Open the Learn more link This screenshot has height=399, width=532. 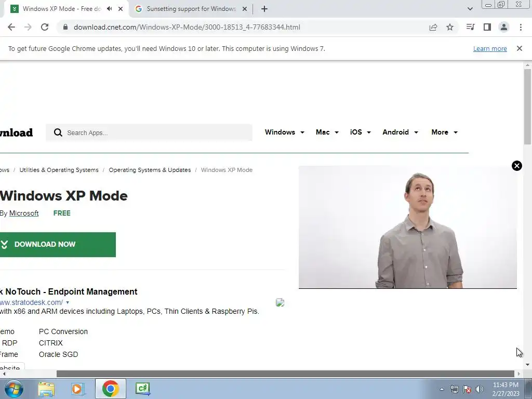pos(490,48)
